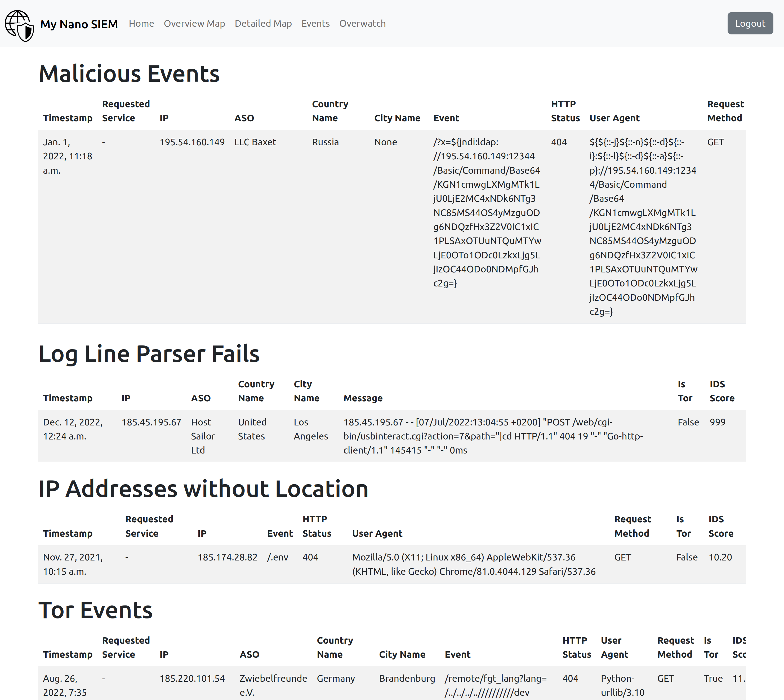Click the Russia country cell

coord(325,142)
